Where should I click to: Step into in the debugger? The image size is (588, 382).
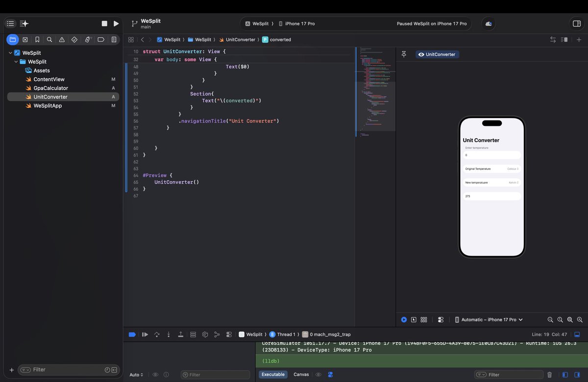coord(169,334)
